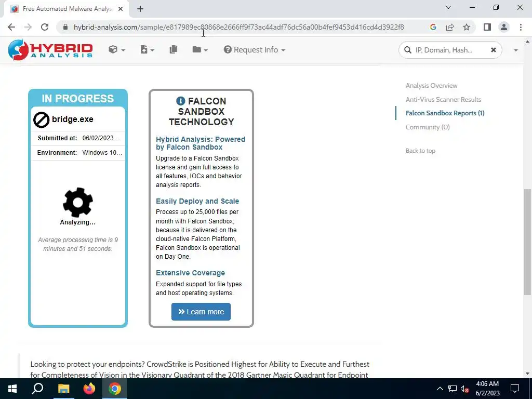Expand the dropdown arrow beside search box
The image size is (532, 399).
[516, 50]
